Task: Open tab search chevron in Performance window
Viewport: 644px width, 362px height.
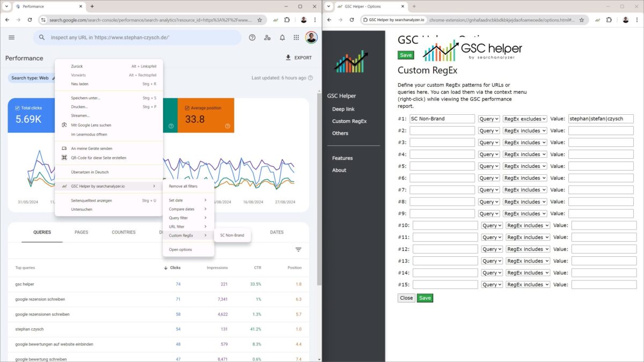Action: click(x=5, y=6)
